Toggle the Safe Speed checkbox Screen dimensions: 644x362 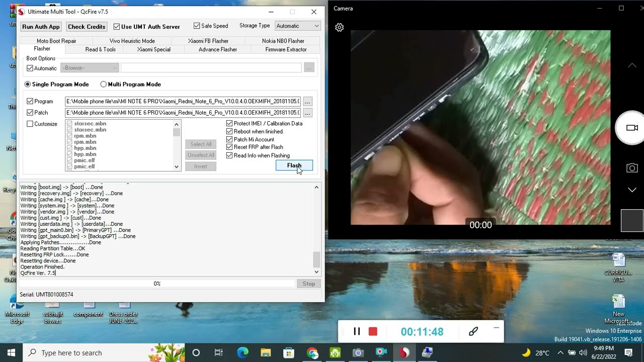pos(197,26)
